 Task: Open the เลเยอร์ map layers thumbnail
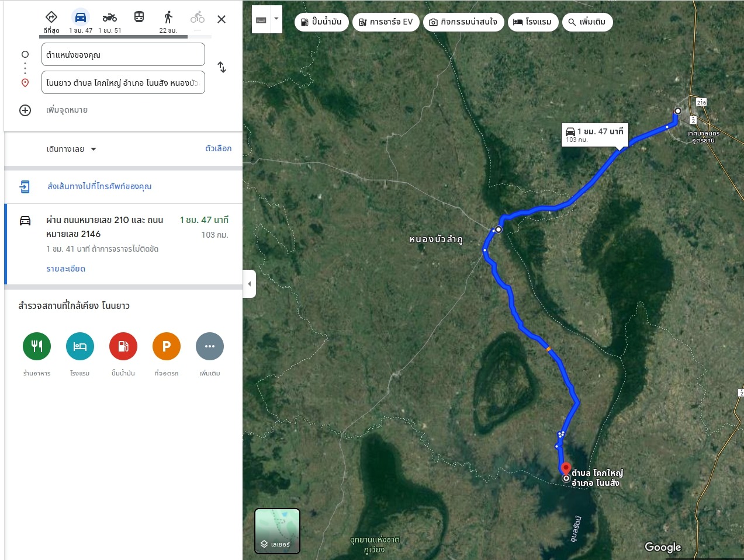pos(277,531)
